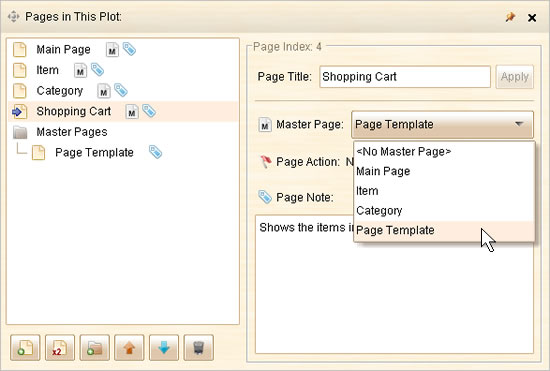Image resolution: width=550 pixels, height=371 pixels.
Task: Click the Apply button
Action: pyautogui.click(x=515, y=76)
